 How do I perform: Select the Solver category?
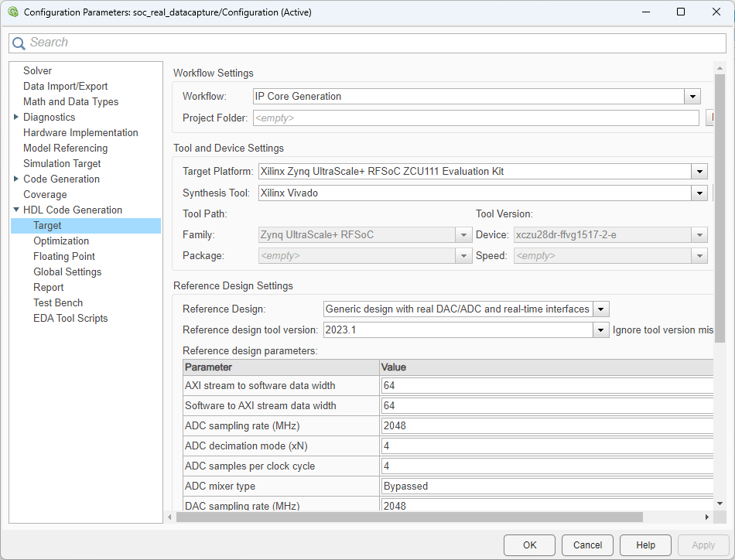pos(37,70)
